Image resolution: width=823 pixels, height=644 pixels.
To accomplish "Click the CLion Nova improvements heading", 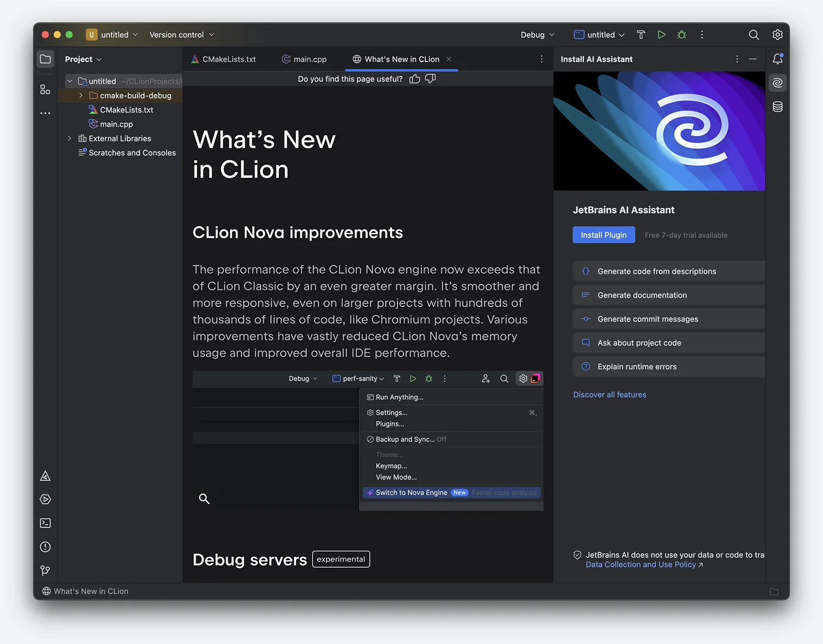I will pos(298,233).
